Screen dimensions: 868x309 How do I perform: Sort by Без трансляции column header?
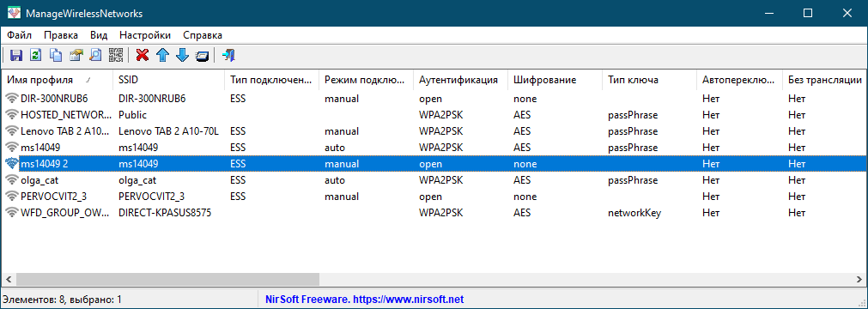(x=825, y=81)
